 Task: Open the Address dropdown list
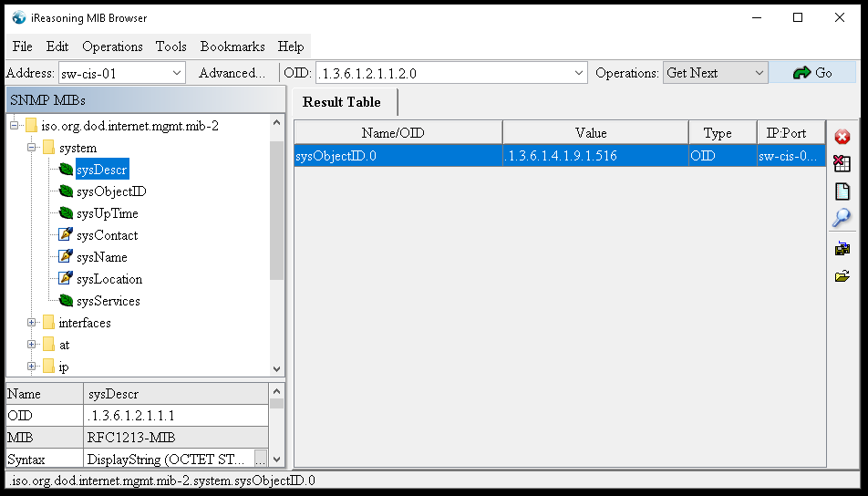point(177,73)
